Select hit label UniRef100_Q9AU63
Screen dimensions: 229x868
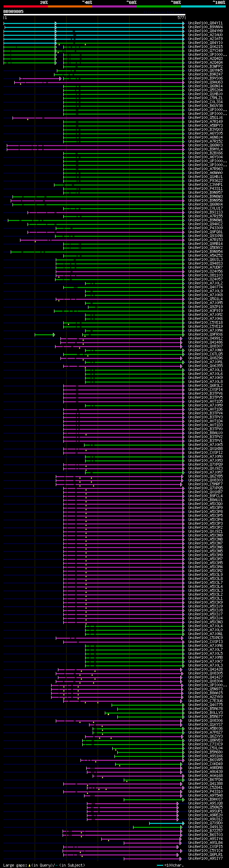205,82
